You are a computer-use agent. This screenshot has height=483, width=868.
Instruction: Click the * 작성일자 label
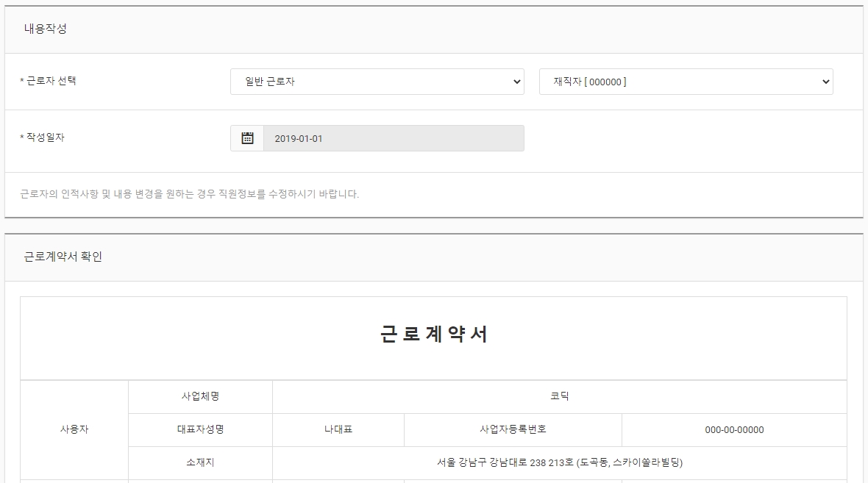point(42,137)
